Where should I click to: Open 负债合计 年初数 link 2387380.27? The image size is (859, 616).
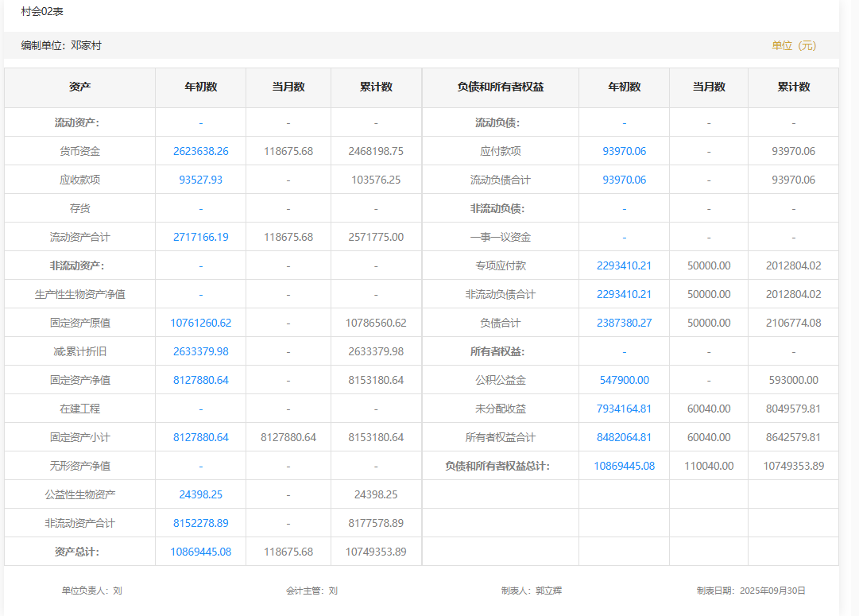tap(624, 323)
